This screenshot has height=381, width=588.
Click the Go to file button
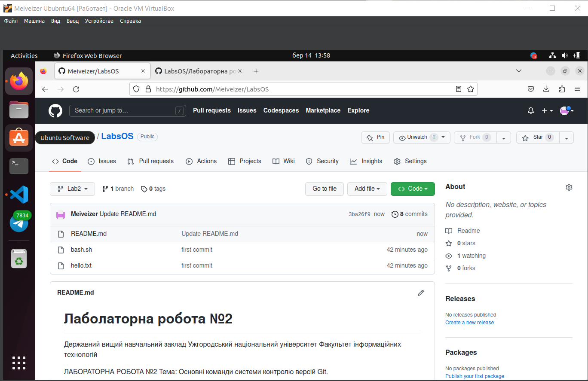pyautogui.click(x=324, y=189)
